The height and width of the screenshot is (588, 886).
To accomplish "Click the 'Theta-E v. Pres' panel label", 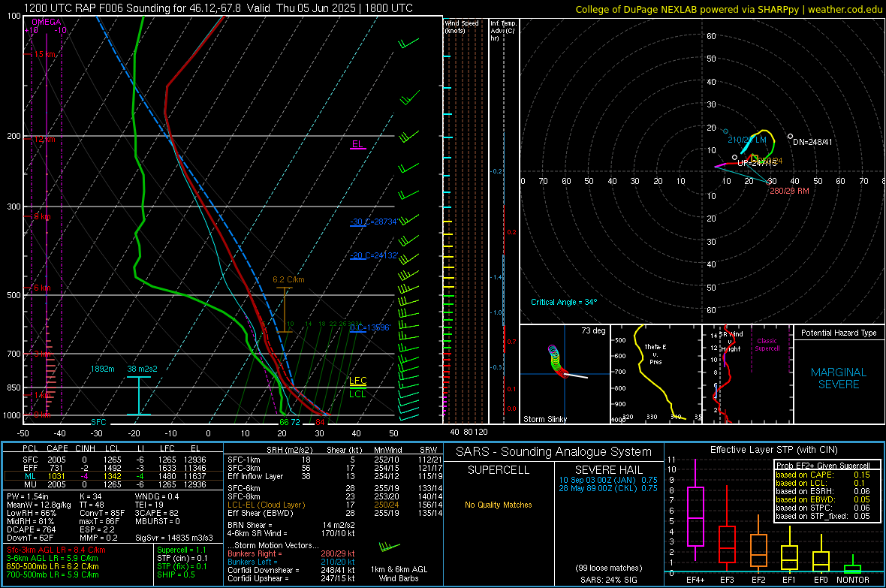I will click(x=655, y=354).
